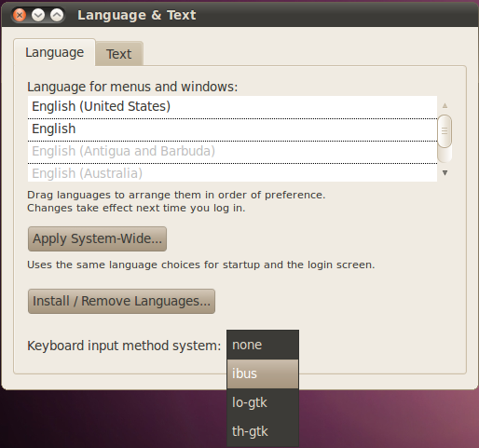The width and height of the screenshot is (479, 448).
Task: Choose none in input method dropdown
Action: (263, 345)
